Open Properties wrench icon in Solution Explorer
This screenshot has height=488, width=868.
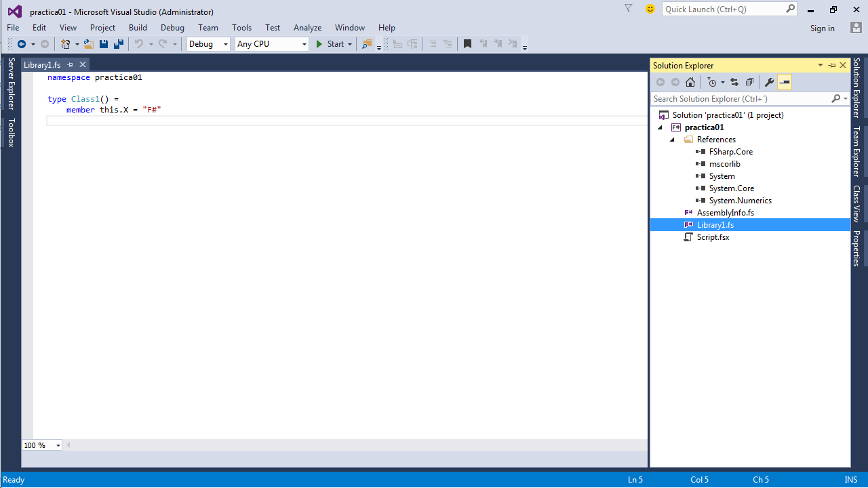(769, 82)
